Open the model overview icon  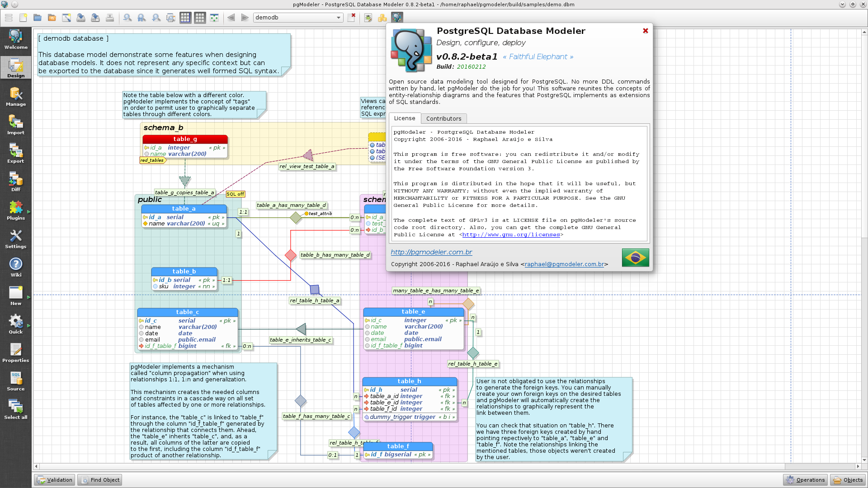point(171,18)
